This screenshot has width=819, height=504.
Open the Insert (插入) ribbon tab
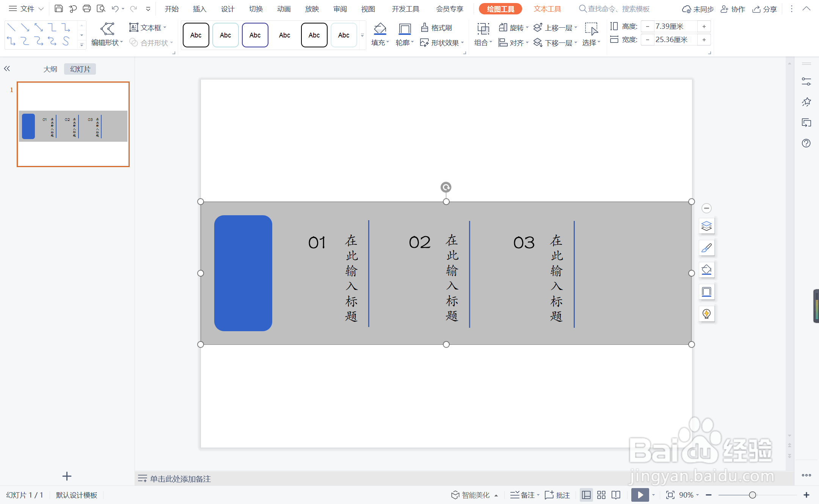click(x=199, y=9)
